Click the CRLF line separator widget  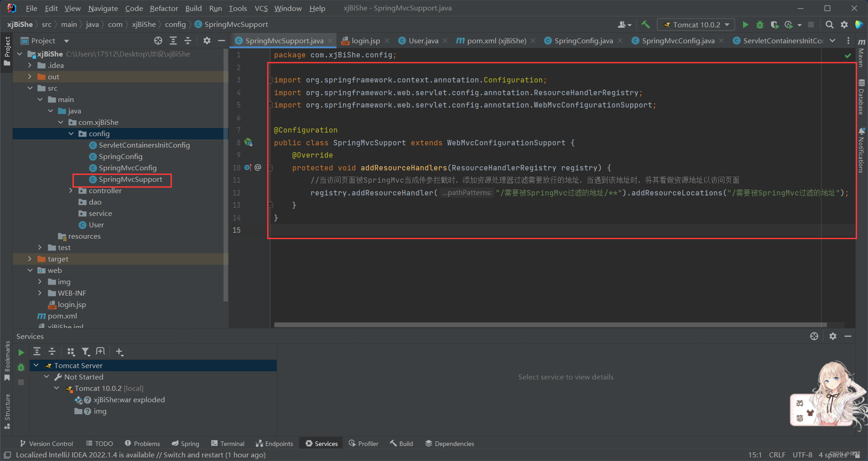coord(777,455)
